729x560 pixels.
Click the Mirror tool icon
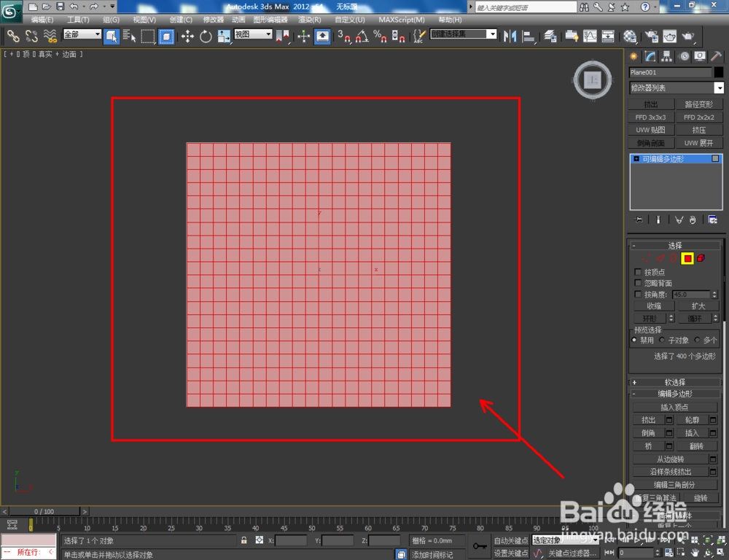coord(510,36)
